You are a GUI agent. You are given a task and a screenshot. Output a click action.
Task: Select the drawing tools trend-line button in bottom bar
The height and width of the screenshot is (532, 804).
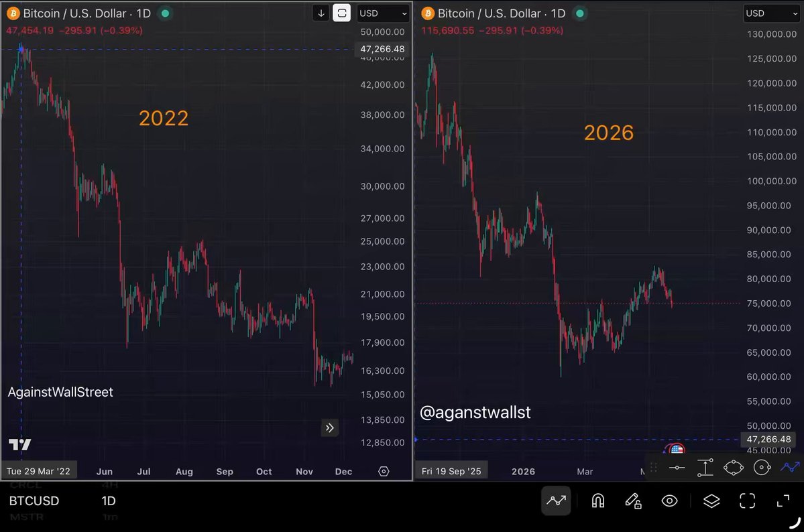[x=556, y=501]
